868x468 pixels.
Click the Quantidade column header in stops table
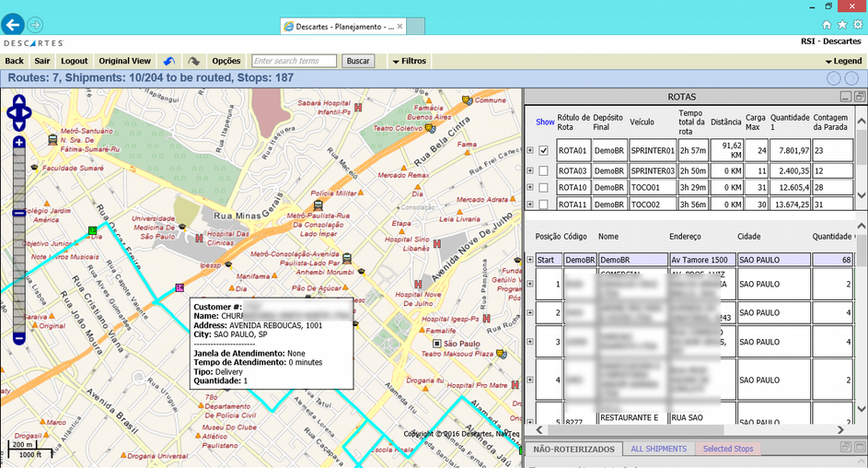(831, 237)
